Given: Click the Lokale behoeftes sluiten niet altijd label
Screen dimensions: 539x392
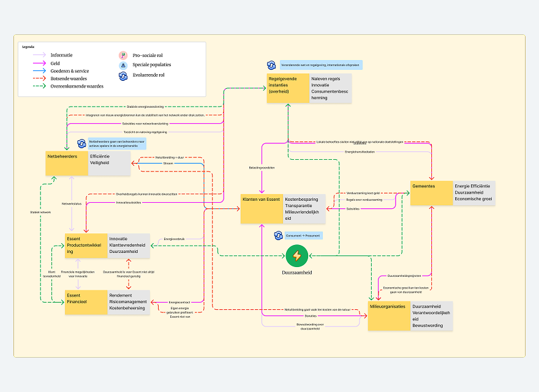Looking at the screenshot, I should (360, 141).
